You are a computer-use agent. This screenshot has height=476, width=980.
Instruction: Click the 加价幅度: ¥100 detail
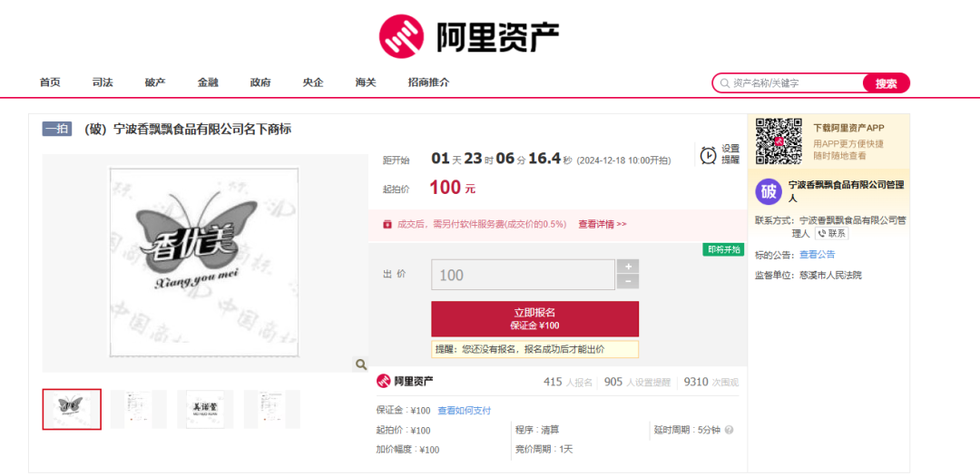coord(407,450)
